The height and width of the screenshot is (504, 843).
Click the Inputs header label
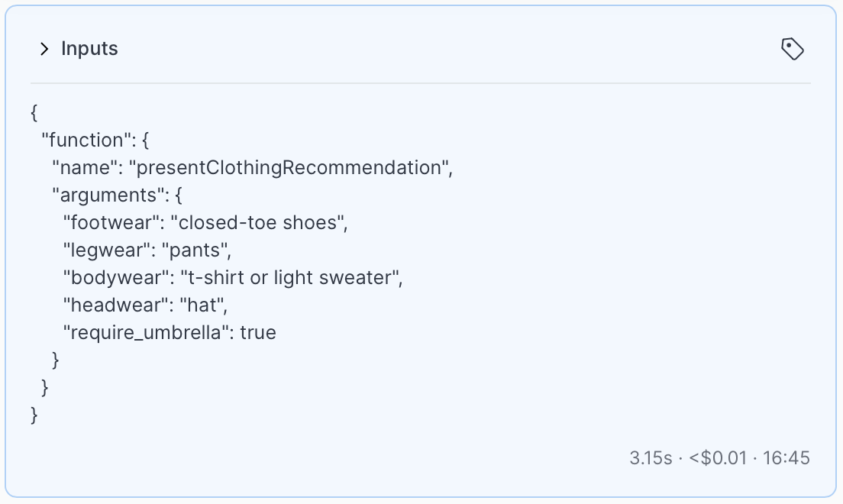(x=89, y=48)
